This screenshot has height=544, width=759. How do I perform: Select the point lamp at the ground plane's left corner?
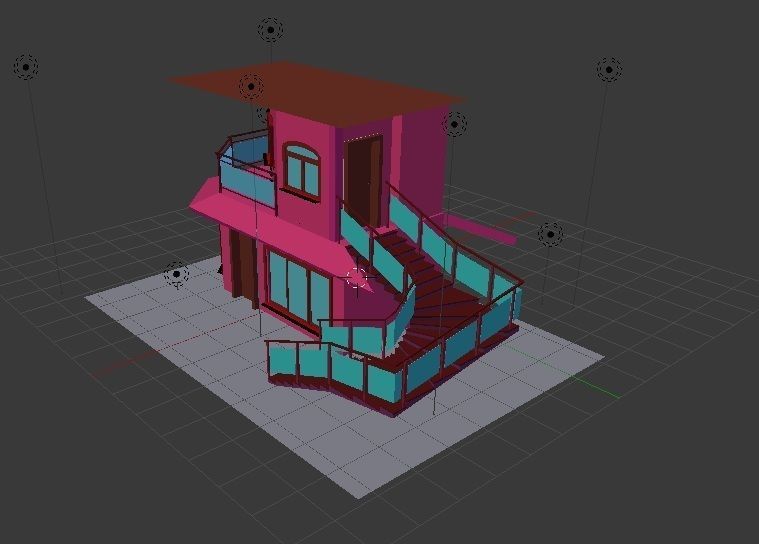pyautogui.click(x=177, y=274)
